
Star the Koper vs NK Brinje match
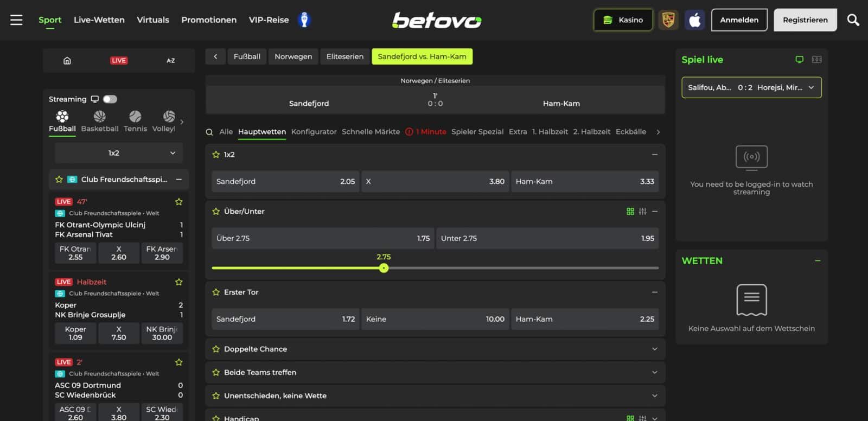tap(178, 282)
